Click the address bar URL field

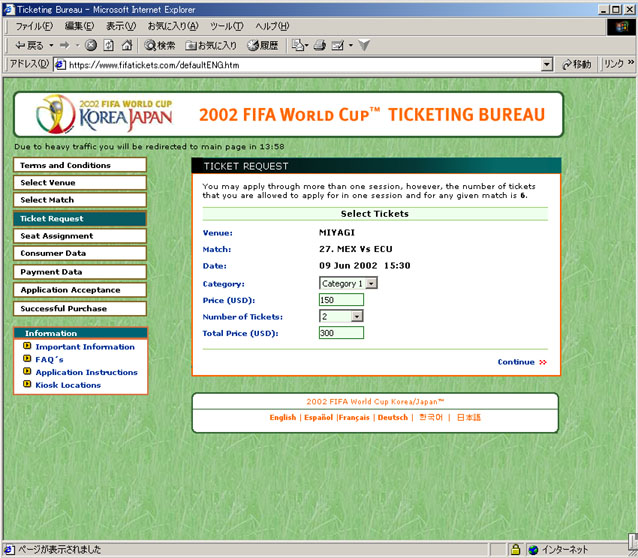(304, 65)
